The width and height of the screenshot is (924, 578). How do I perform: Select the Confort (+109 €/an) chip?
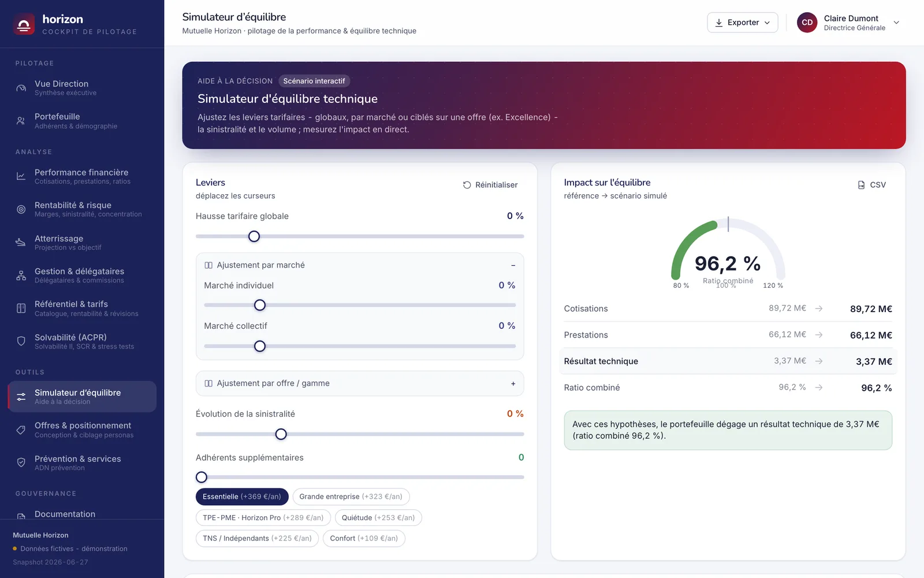[364, 538]
